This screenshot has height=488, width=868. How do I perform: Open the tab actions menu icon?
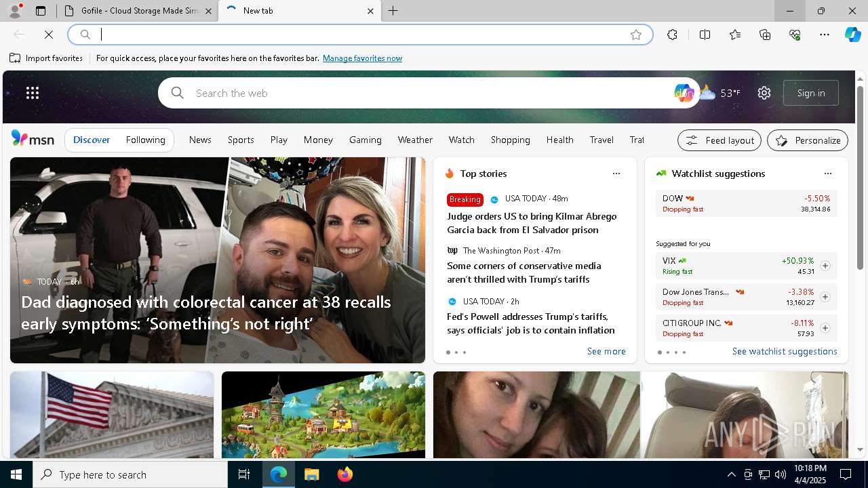point(41,11)
